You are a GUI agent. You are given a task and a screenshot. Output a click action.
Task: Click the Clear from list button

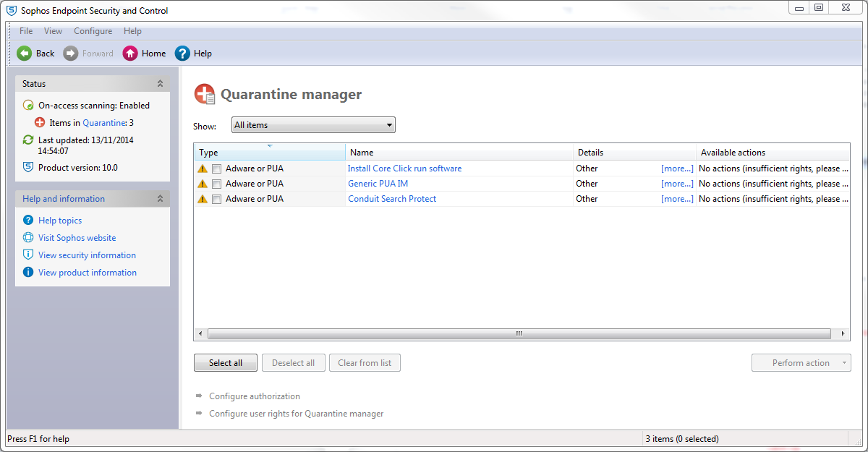pos(365,363)
